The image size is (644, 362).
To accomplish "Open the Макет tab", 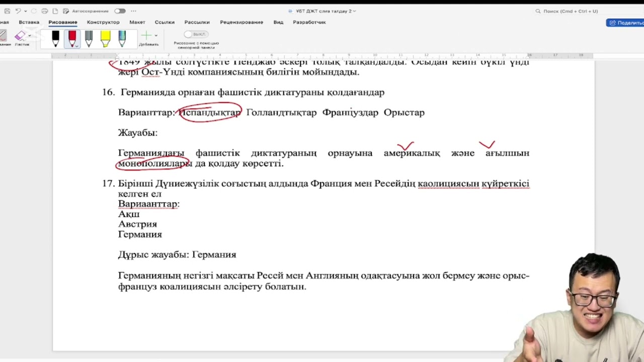I will [x=137, y=22].
